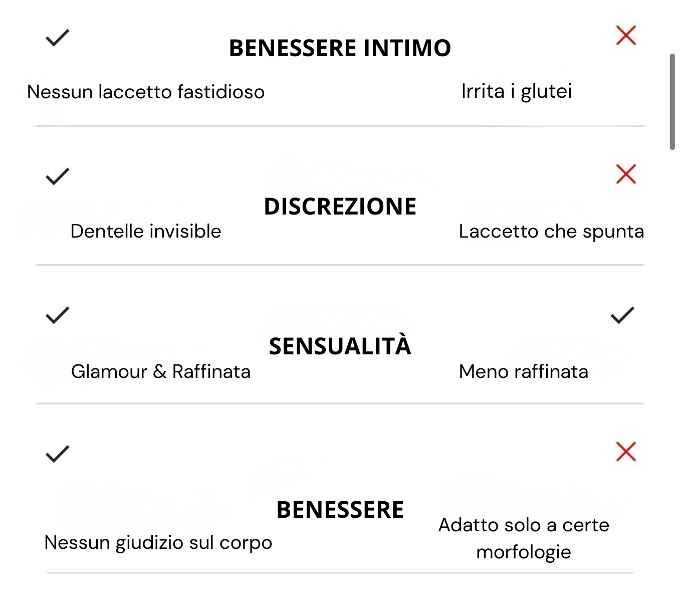Click the vertical scrollbar thumb

tap(672, 102)
